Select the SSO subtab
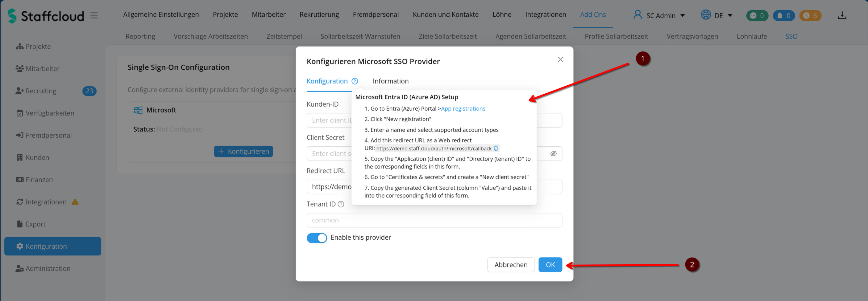Screen dimensions: 868x301 point(791,36)
